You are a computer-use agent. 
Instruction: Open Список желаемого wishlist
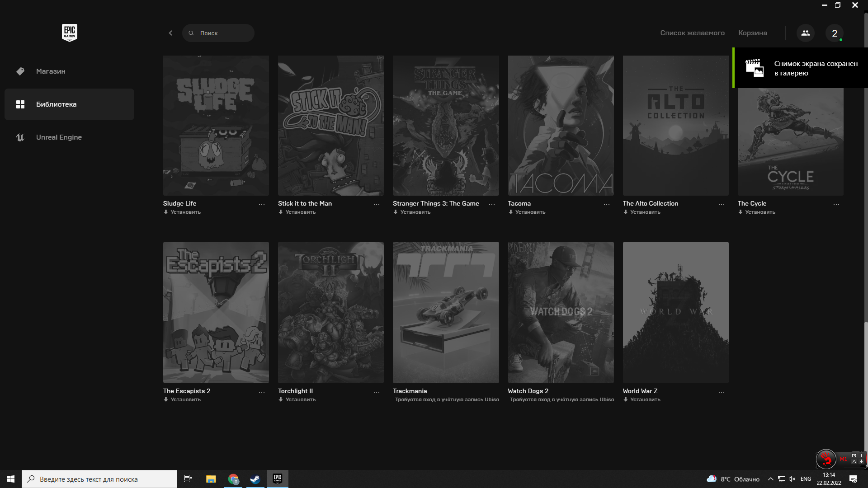(x=692, y=33)
